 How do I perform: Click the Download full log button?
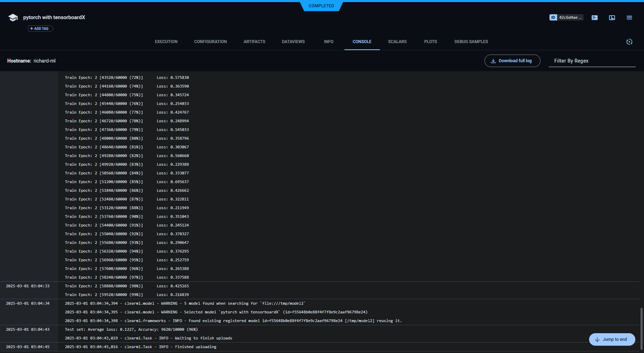click(512, 60)
